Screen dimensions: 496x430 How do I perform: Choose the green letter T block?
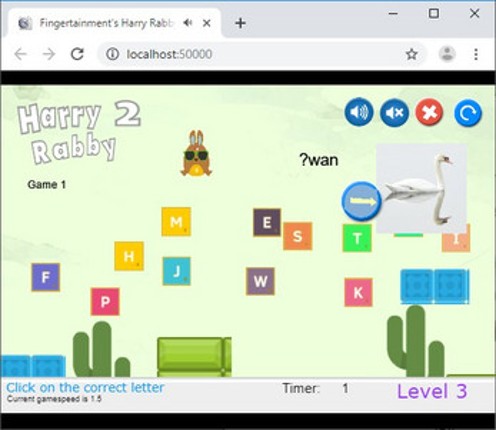(357, 238)
